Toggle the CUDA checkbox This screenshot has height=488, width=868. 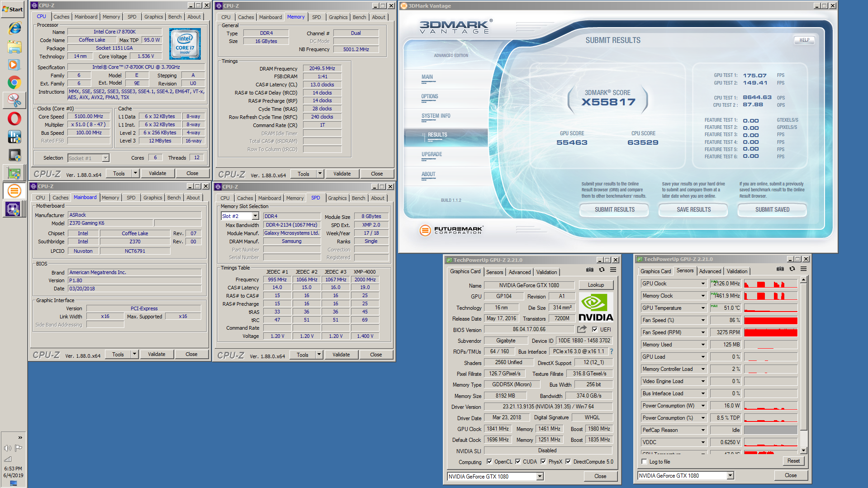(x=518, y=462)
